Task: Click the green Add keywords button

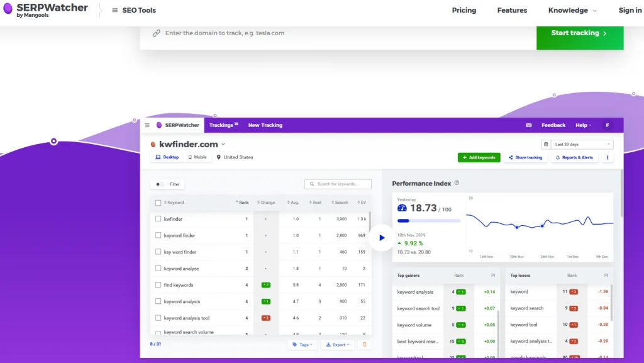Action: 479,157
